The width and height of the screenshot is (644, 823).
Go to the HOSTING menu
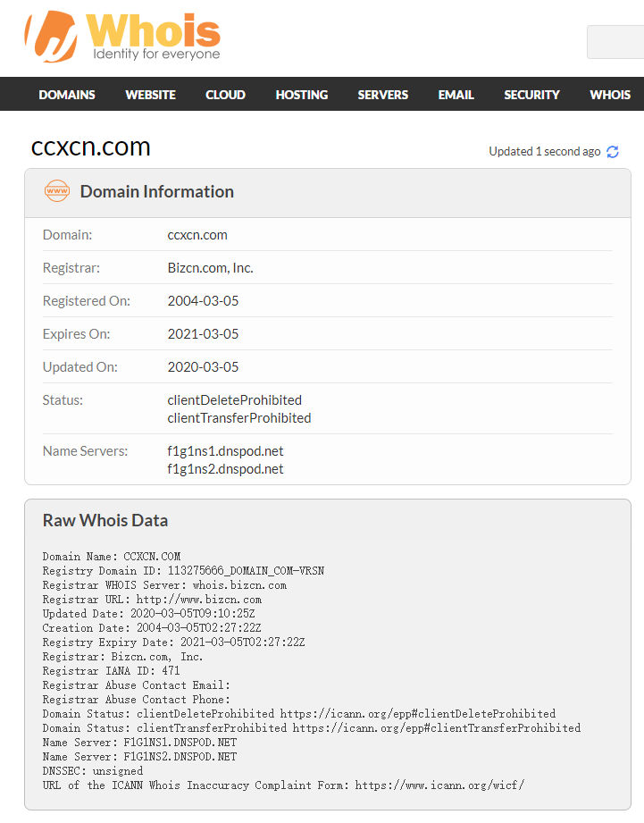click(x=301, y=95)
